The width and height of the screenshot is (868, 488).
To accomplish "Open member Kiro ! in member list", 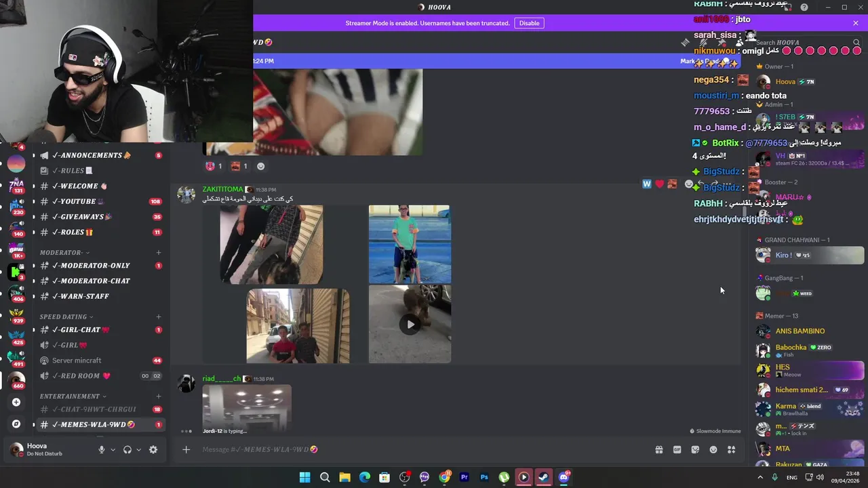I will coord(810,256).
